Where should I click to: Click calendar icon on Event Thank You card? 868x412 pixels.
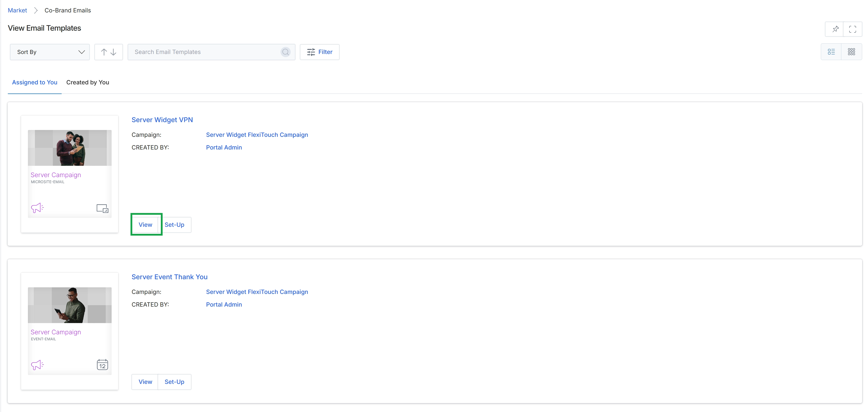click(x=102, y=365)
